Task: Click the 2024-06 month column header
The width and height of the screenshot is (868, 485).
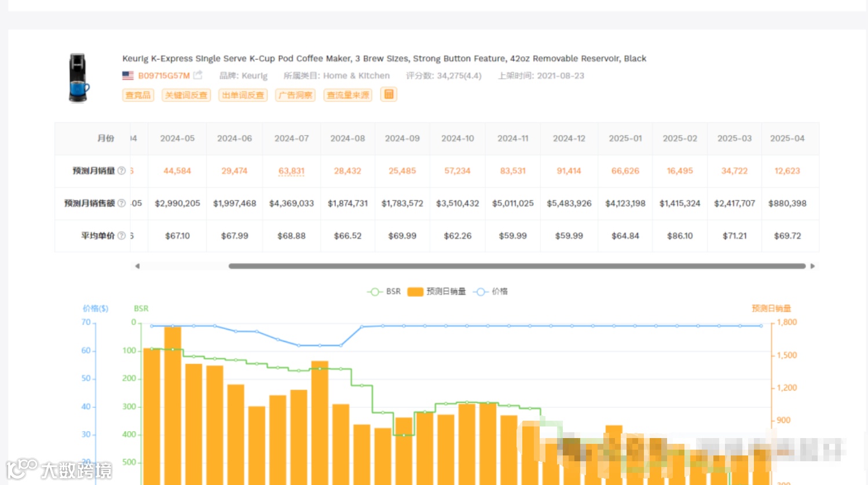Action: pyautogui.click(x=235, y=138)
